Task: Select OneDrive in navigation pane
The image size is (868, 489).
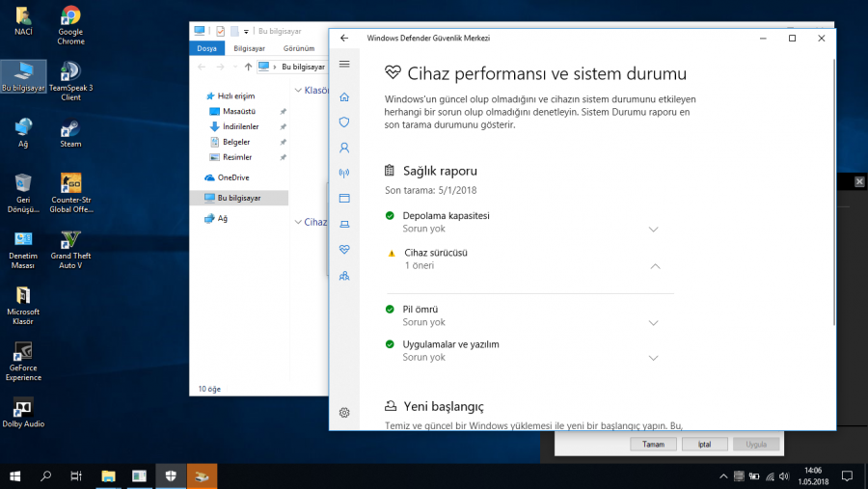Action: (233, 177)
